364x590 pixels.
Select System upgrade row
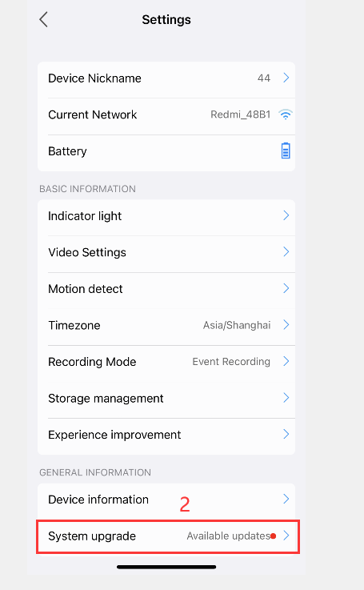[x=168, y=536]
